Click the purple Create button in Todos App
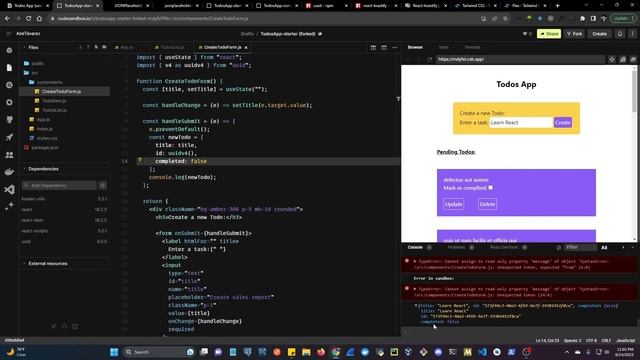The height and width of the screenshot is (360, 640). [x=562, y=122]
